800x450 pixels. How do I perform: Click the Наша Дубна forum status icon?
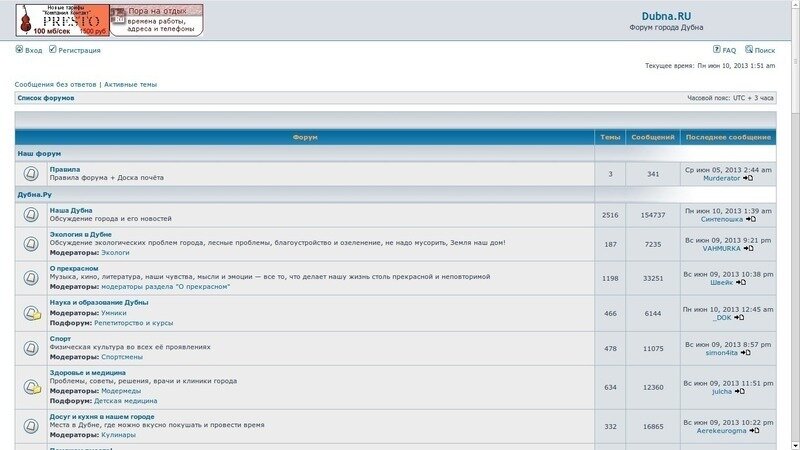[31, 215]
